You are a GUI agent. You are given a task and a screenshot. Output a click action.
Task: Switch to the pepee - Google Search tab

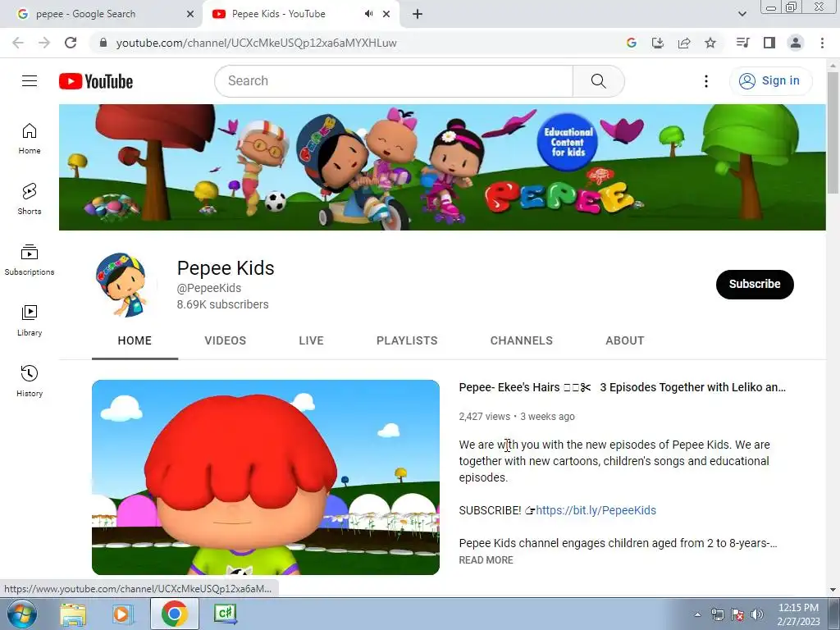pyautogui.click(x=102, y=14)
